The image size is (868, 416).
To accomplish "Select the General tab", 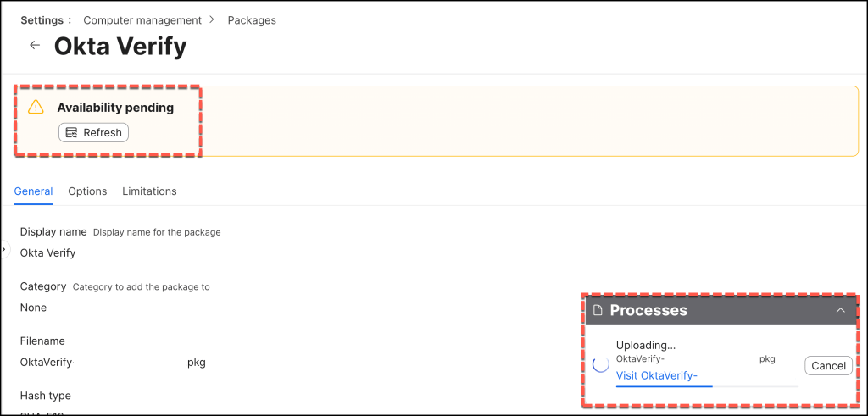I will [33, 191].
